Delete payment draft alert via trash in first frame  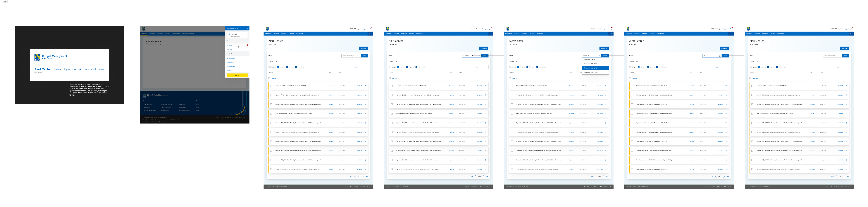click(365, 86)
